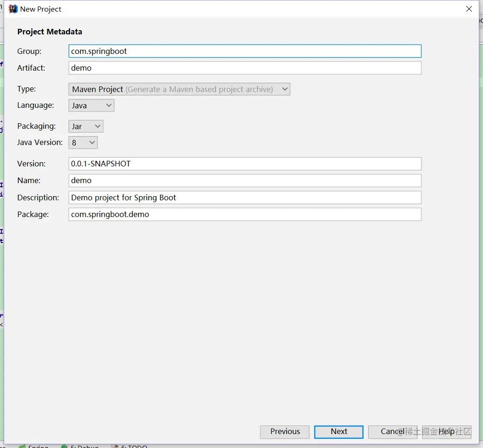Open the Java Version dropdown

point(83,143)
